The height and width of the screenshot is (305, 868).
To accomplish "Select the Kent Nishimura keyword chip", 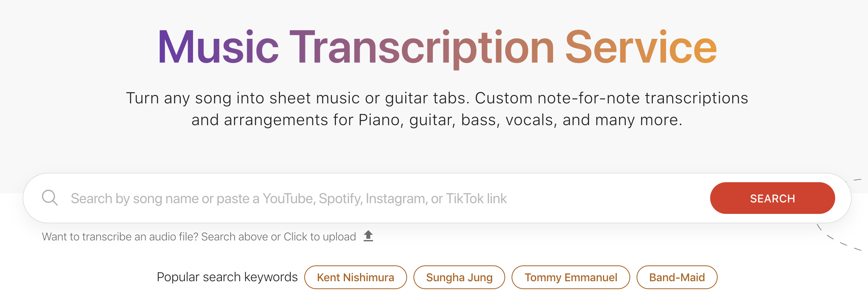I will point(355,277).
